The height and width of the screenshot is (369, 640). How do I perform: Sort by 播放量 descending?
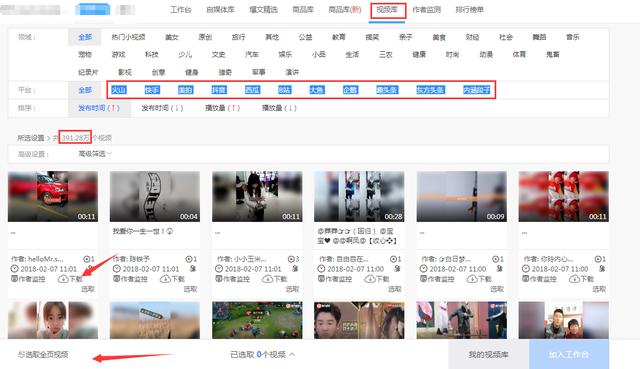(279, 108)
